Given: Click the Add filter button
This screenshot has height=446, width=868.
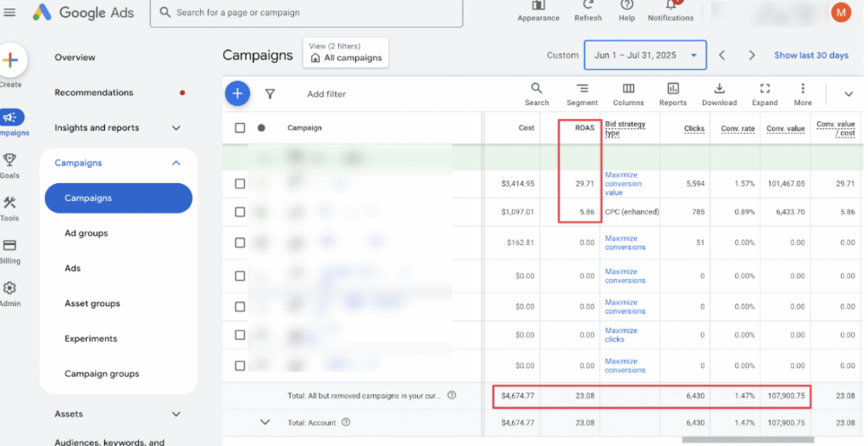Looking at the screenshot, I should tap(326, 94).
